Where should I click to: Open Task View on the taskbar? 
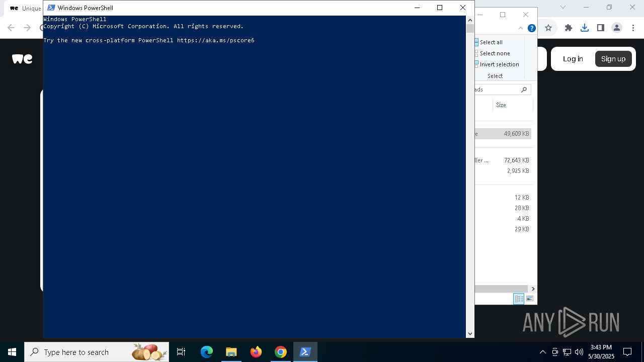[181, 352]
